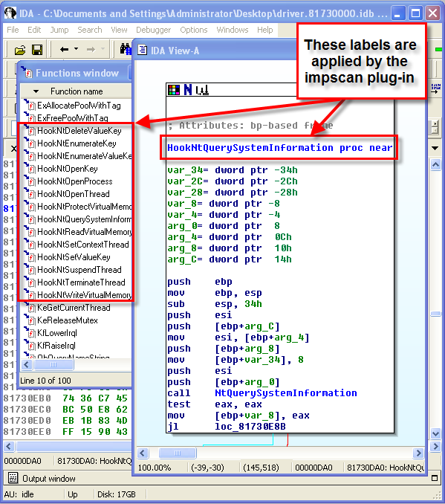Click the back arrow navigation icon

point(64,49)
